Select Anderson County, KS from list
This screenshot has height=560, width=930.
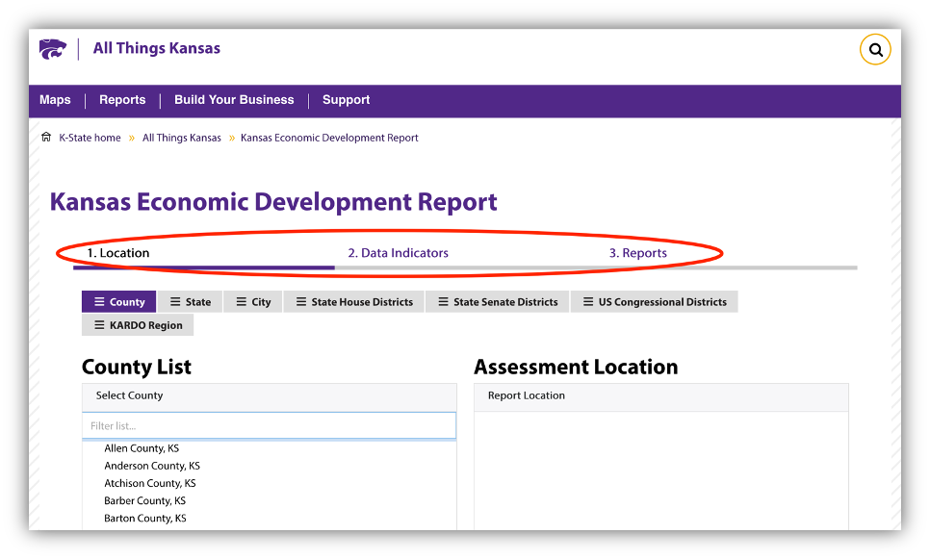[x=152, y=466]
